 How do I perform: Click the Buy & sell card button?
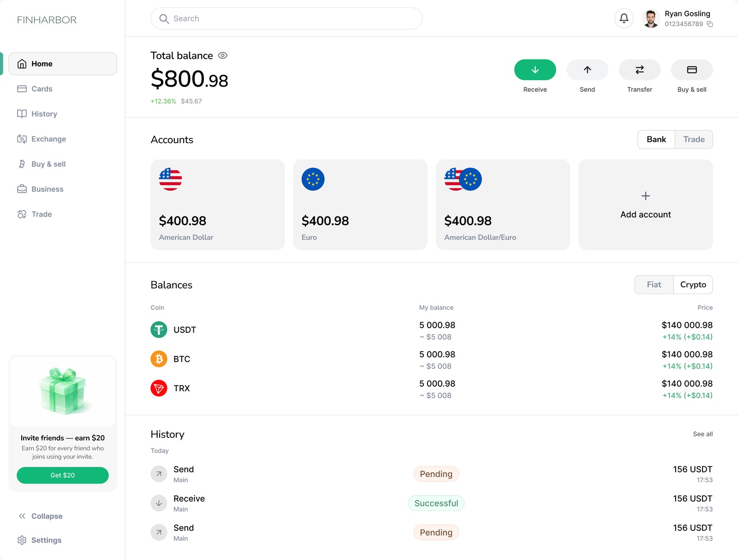692,70
